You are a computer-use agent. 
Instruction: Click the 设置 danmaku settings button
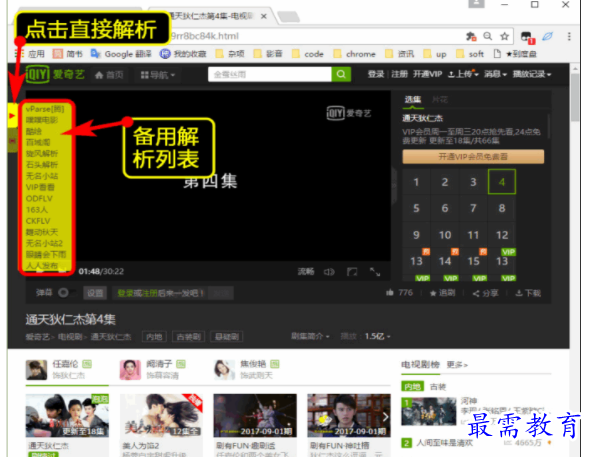pyautogui.click(x=95, y=293)
